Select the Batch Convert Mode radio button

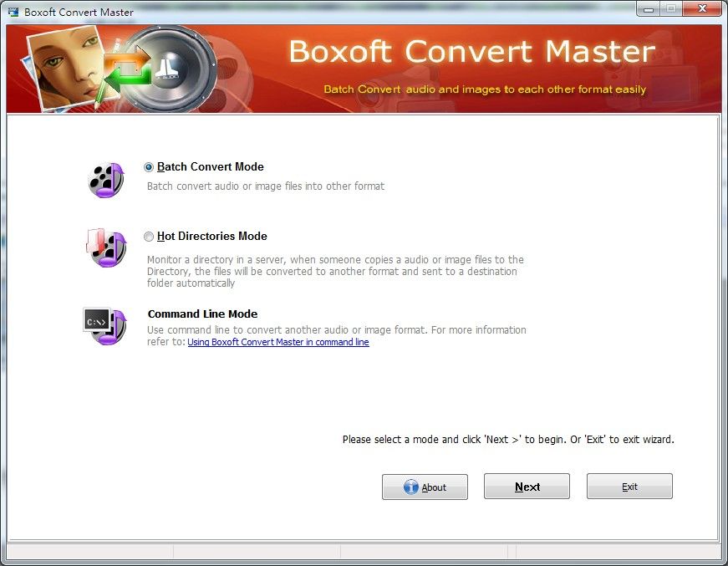[x=149, y=167]
